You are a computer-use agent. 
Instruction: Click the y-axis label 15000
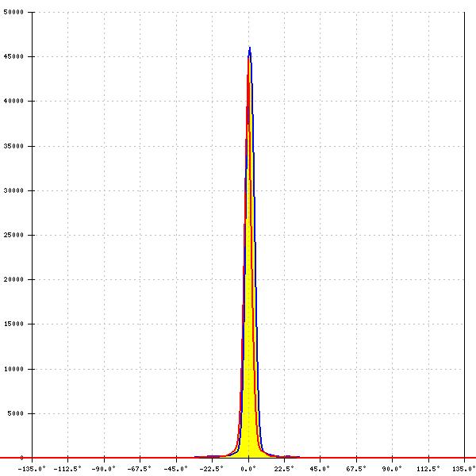(x=13, y=324)
